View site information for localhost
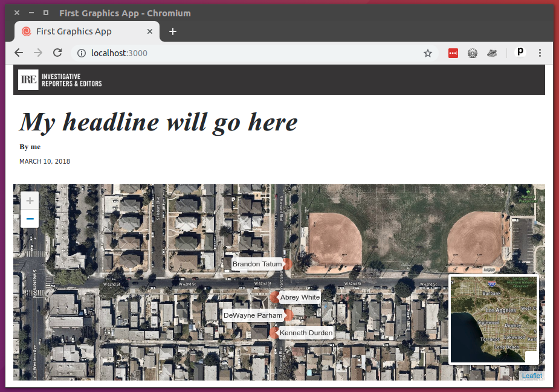 82,53
